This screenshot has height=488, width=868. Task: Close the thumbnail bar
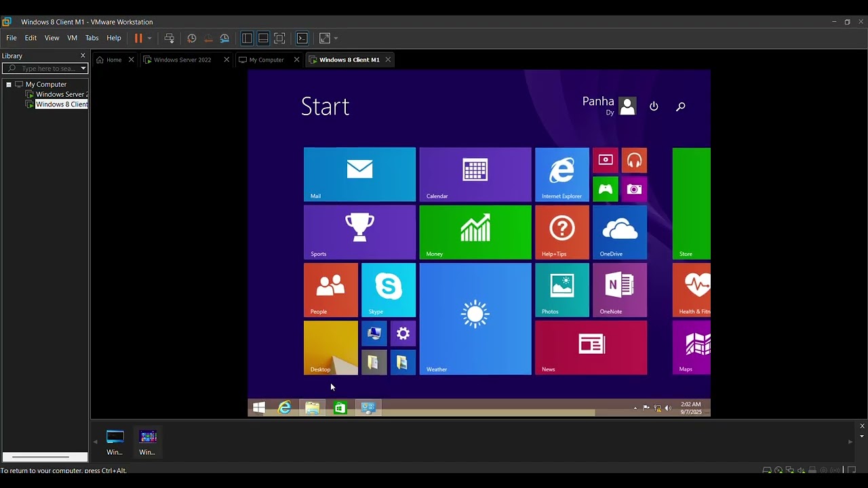tap(862, 426)
